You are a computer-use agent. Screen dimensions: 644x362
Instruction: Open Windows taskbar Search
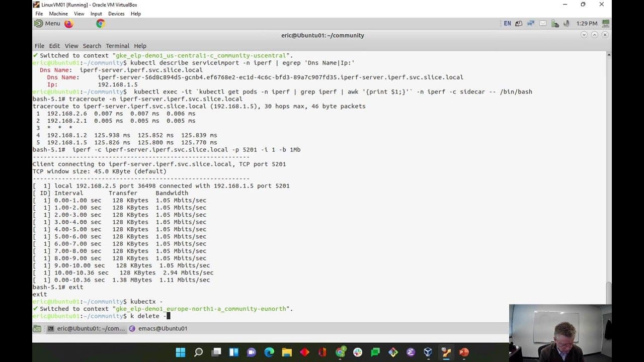point(198,352)
